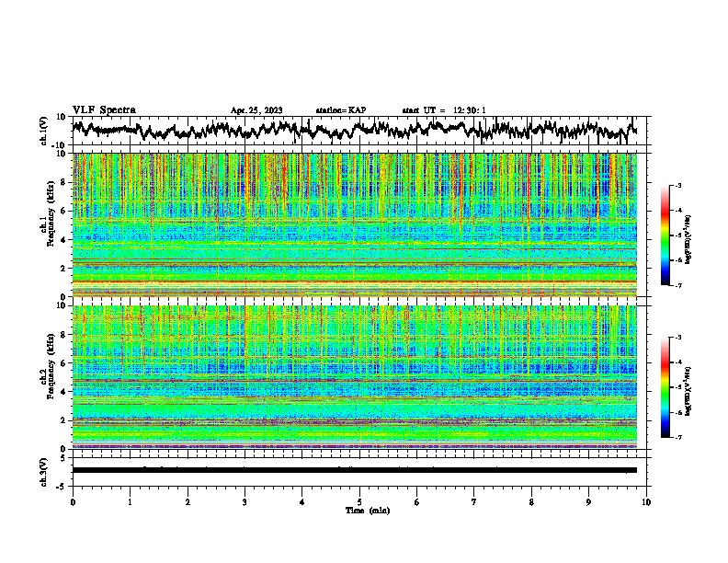728x563 pixels.
Task: Click the '-3' label on ch.2 colorbar
Action: (x=678, y=338)
